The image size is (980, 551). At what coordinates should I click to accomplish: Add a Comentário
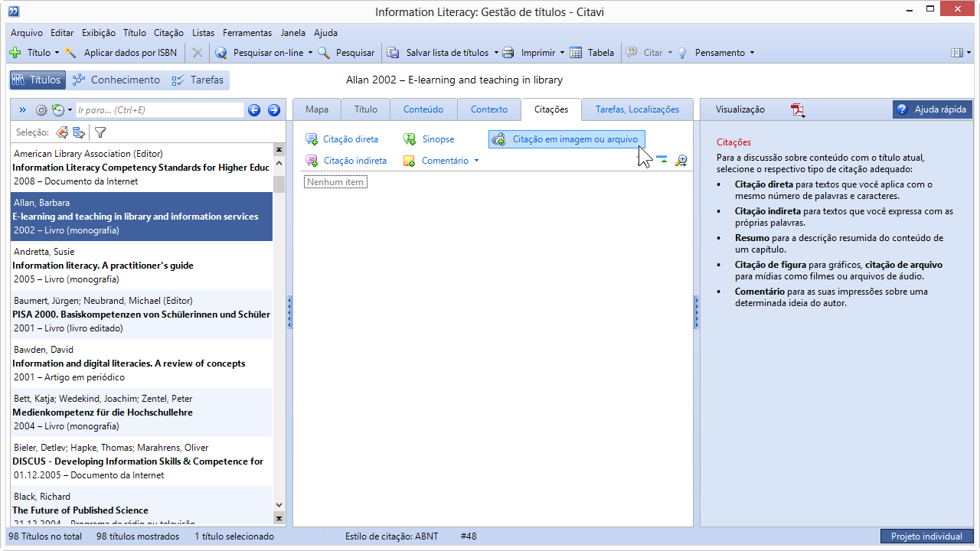pos(436,161)
